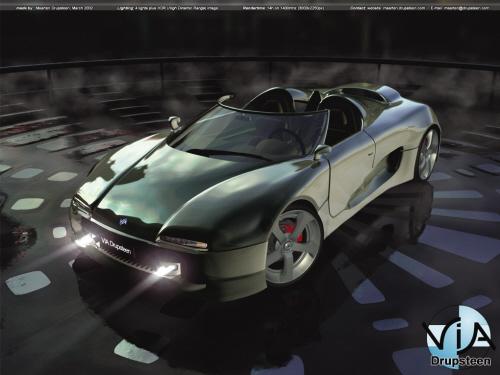This screenshot has width=500, height=375.
Task: Click the Rendertime info text in header
Action: (x=283, y=7)
